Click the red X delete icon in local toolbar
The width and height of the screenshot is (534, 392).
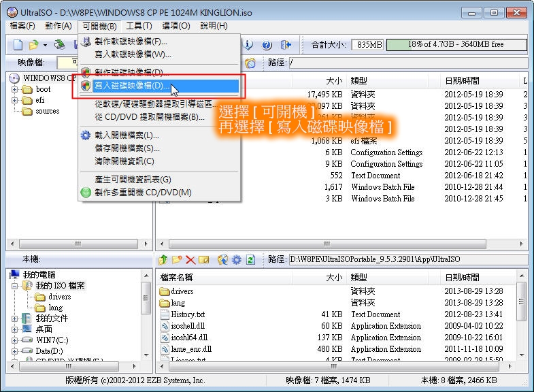tap(190, 260)
